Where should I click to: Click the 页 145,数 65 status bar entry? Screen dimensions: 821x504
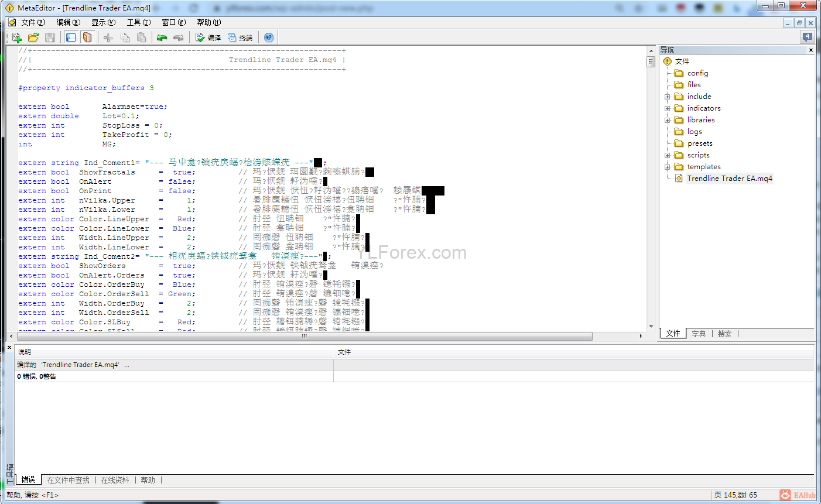pos(736,495)
